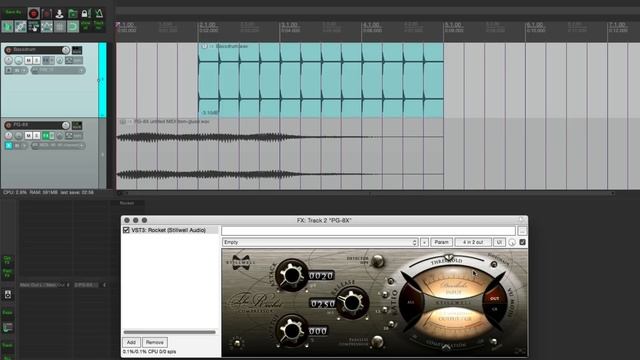Image resolution: width=640 pixels, height=360 pixels.
Task: Solo the PG-8X track
Action: click(x=36, y=136)
